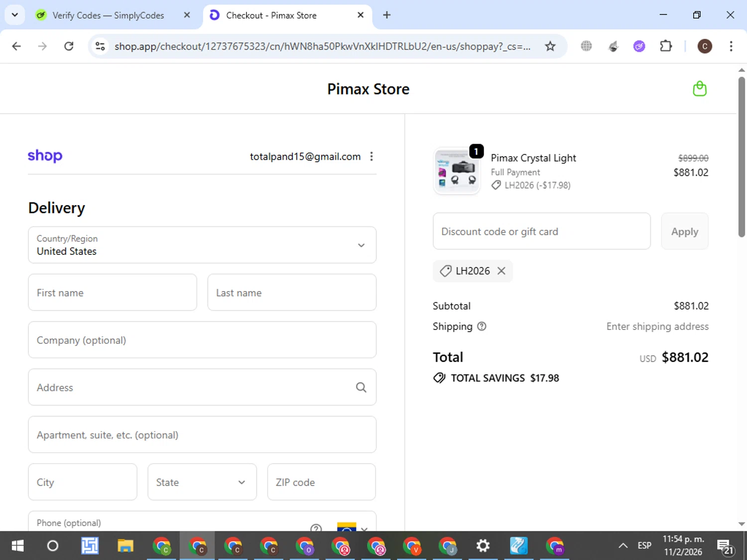The width and height of the screenshot is (747, 560).
Task: Click the City field
Action: pyautogui.click(x=83, y=482)
